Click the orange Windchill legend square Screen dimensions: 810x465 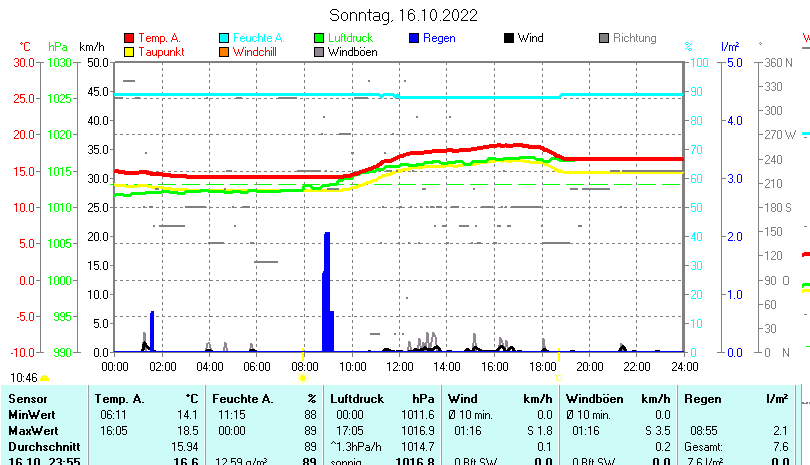[x=224, y=51]
